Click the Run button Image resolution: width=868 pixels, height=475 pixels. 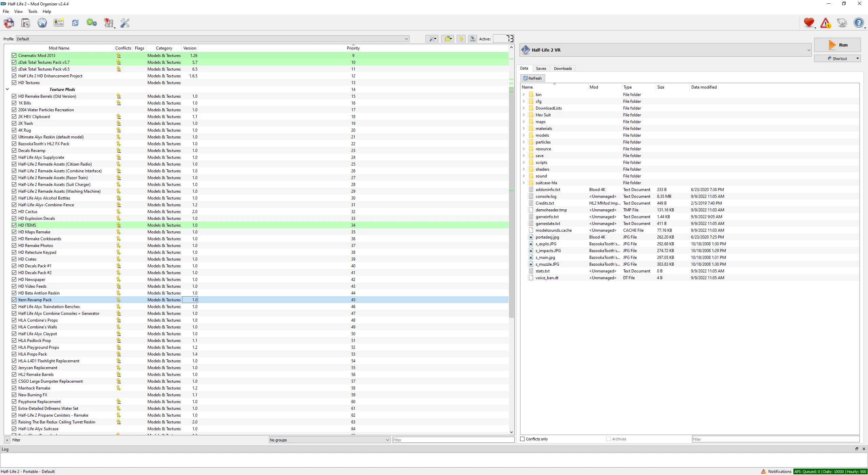837,45
